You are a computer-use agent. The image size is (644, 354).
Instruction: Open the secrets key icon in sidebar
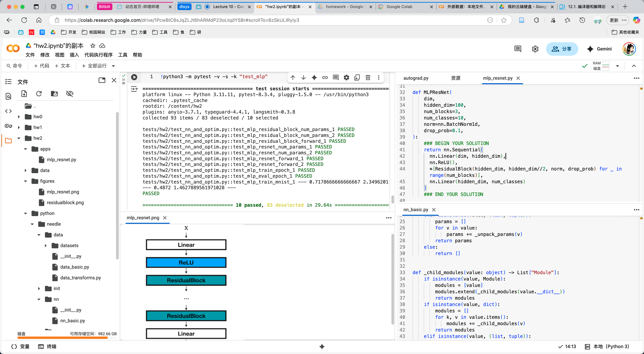(8, 126)
